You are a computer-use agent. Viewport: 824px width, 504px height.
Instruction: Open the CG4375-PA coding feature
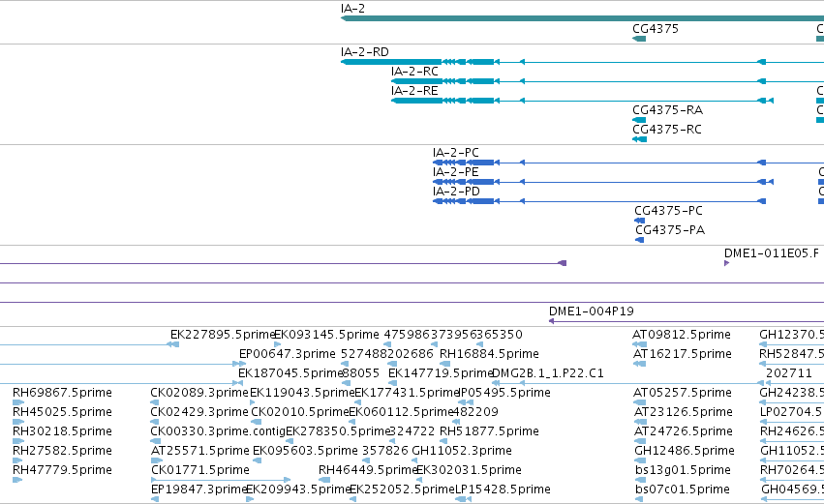pyautogui.click(x=670, y=230)
